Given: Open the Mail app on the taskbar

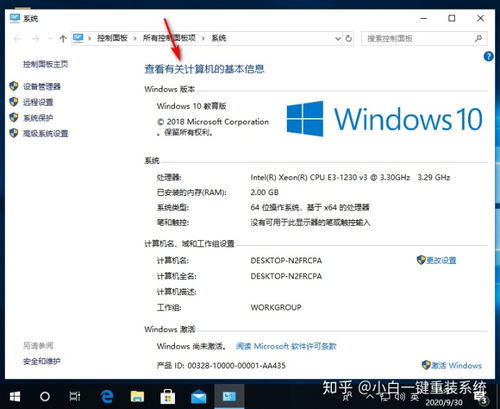Looking at the screenshot, I should pyautogui.click(x=198, y=397).
